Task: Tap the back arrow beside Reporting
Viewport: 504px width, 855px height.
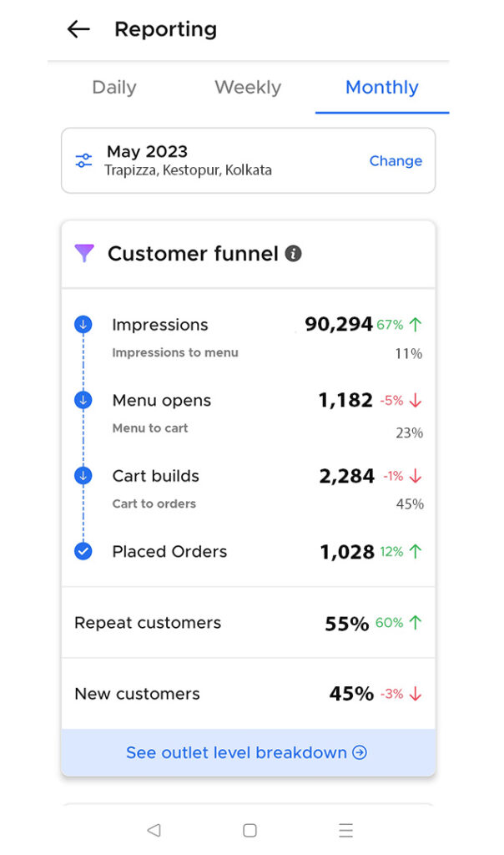Action: tap(78, 29)
